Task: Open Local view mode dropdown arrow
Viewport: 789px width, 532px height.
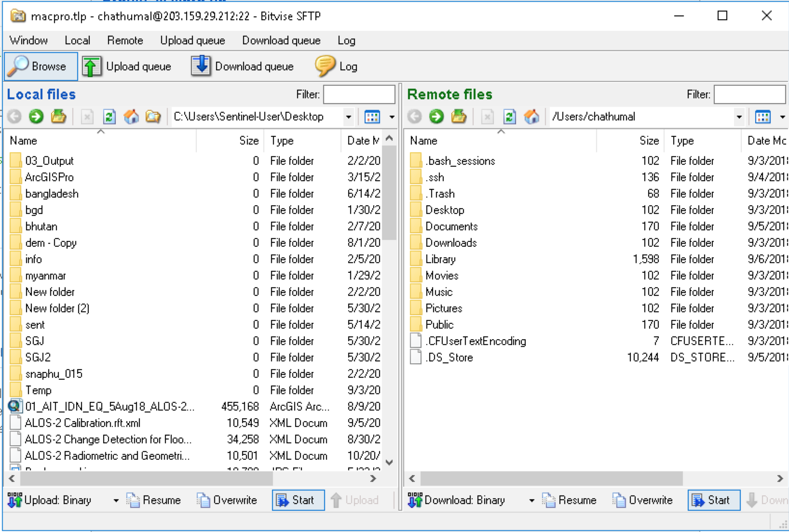Action: click(392, 117)
